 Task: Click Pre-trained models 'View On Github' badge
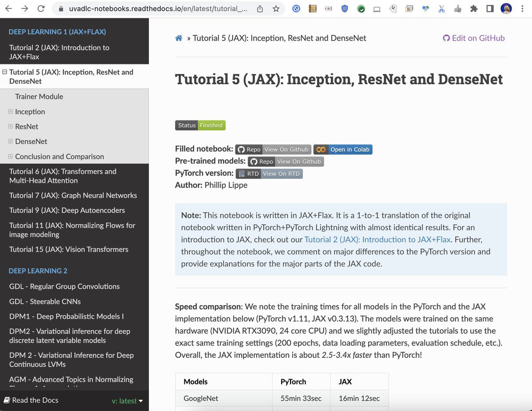[x=286, y=162]
